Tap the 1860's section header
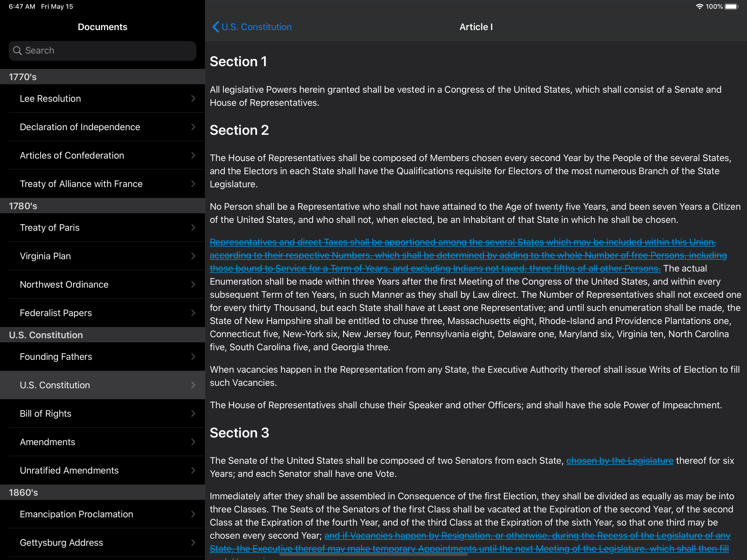The height and width of the screenshot is (560, 747). [x=102, y=492]
